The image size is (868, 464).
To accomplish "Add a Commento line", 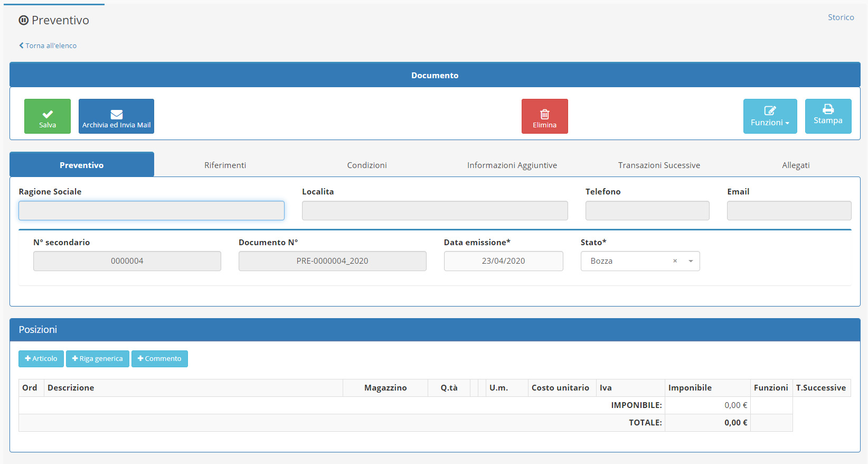I will point(159,359).
